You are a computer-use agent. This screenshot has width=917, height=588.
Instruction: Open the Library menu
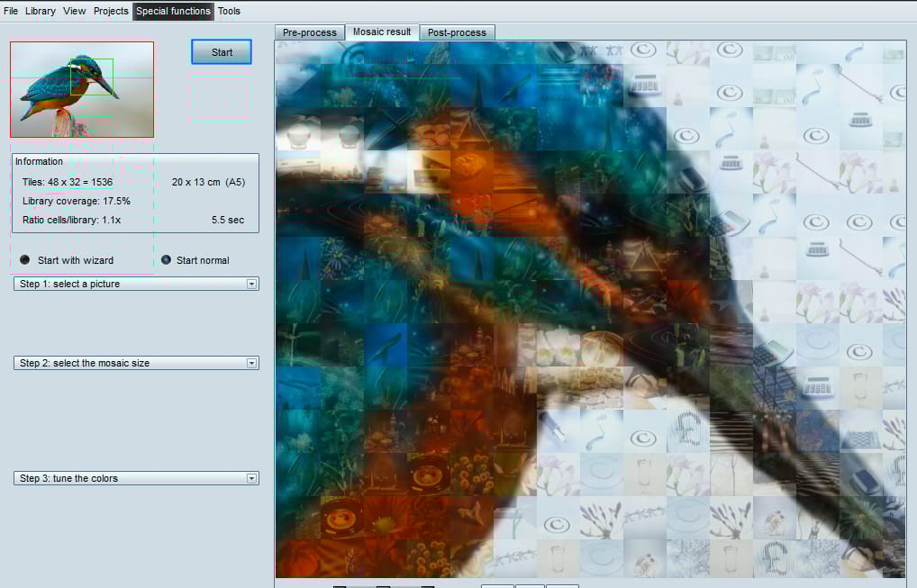41,11
